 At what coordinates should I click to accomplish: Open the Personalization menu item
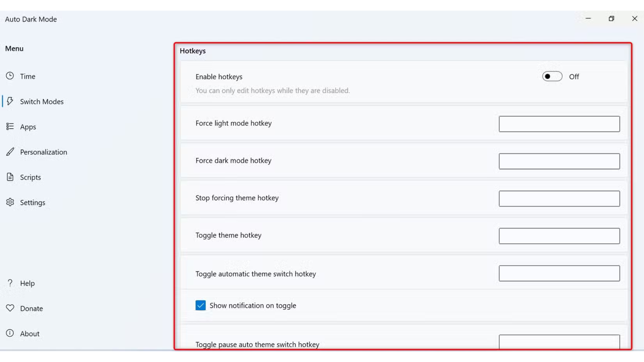click(x=43, y=152)
